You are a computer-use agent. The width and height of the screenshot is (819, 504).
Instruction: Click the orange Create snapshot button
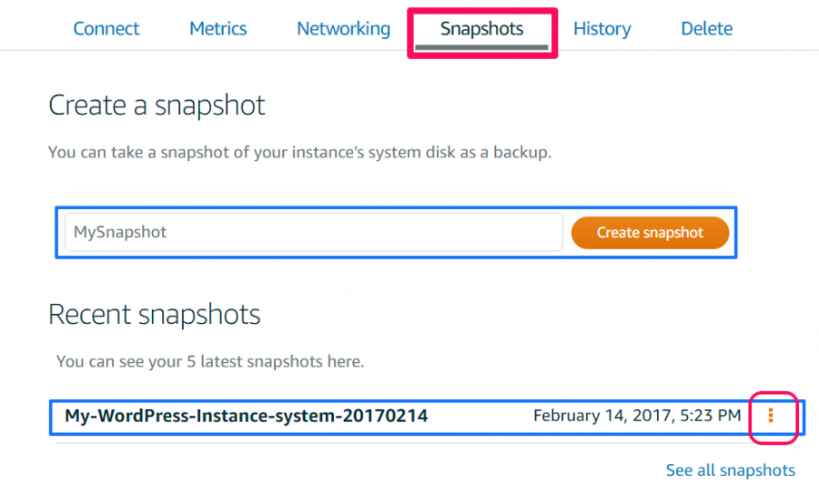pos(650,232)
